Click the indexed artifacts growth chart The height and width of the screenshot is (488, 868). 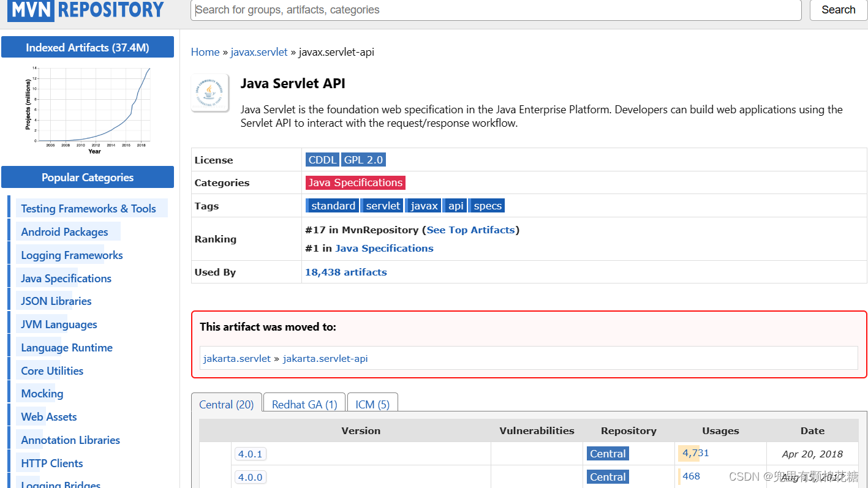[88, 110]
